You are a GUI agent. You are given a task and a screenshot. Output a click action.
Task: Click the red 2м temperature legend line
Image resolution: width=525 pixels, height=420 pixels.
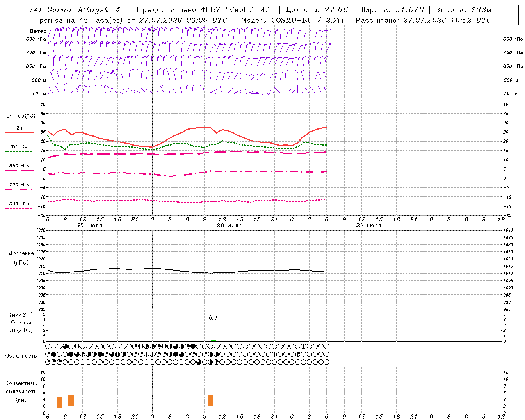(19, 132)
